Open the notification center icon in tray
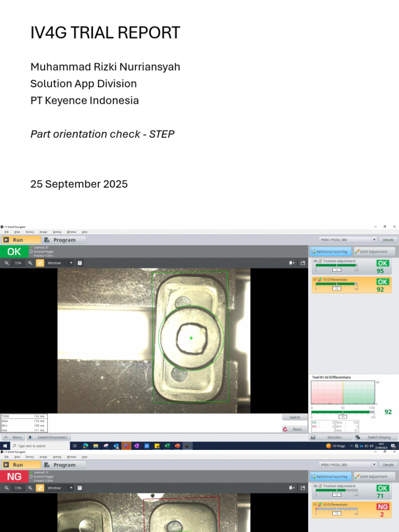This screenshot has width=399, height=532. coord(393,446)
